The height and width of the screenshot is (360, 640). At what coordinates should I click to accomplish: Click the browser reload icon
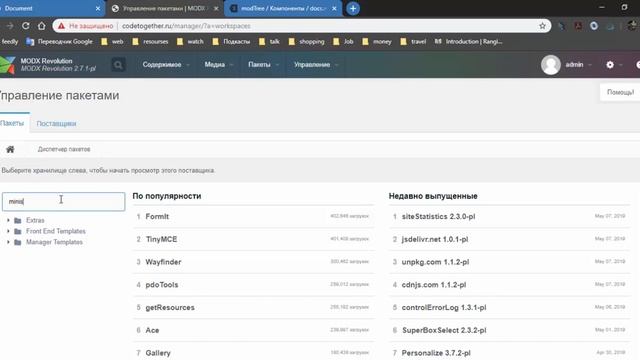point(26,26)
